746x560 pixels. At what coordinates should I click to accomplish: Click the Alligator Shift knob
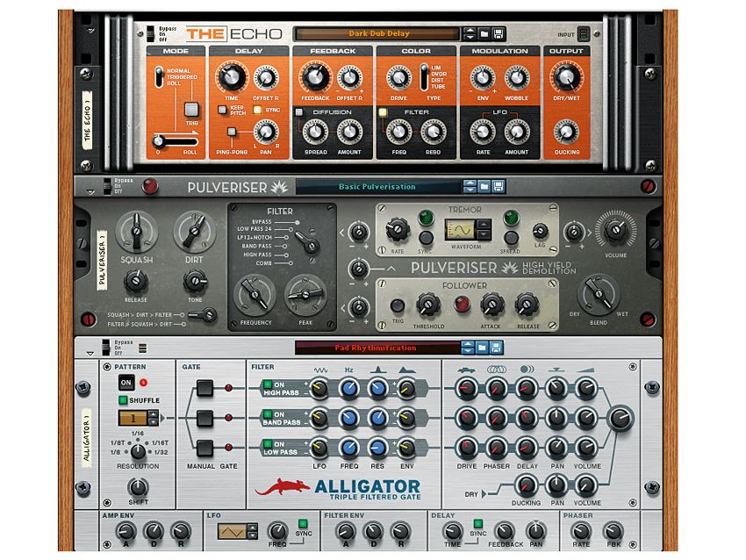138,488
